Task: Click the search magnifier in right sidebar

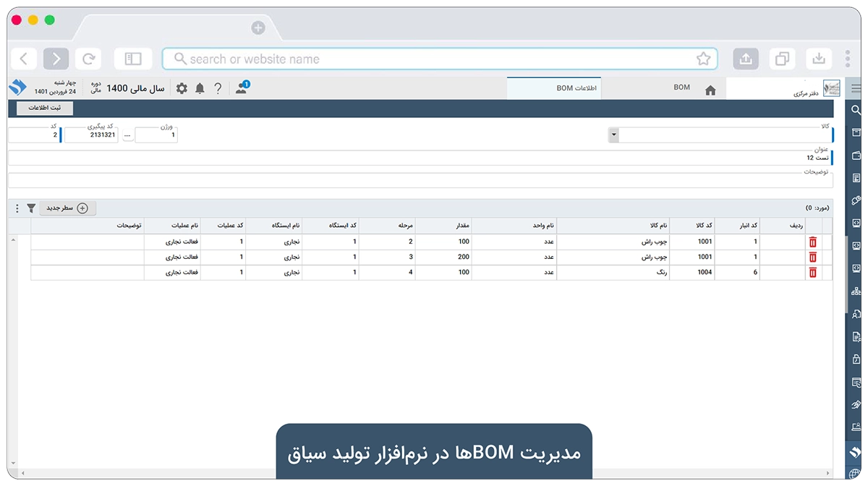Action: (x=856, y=110)
